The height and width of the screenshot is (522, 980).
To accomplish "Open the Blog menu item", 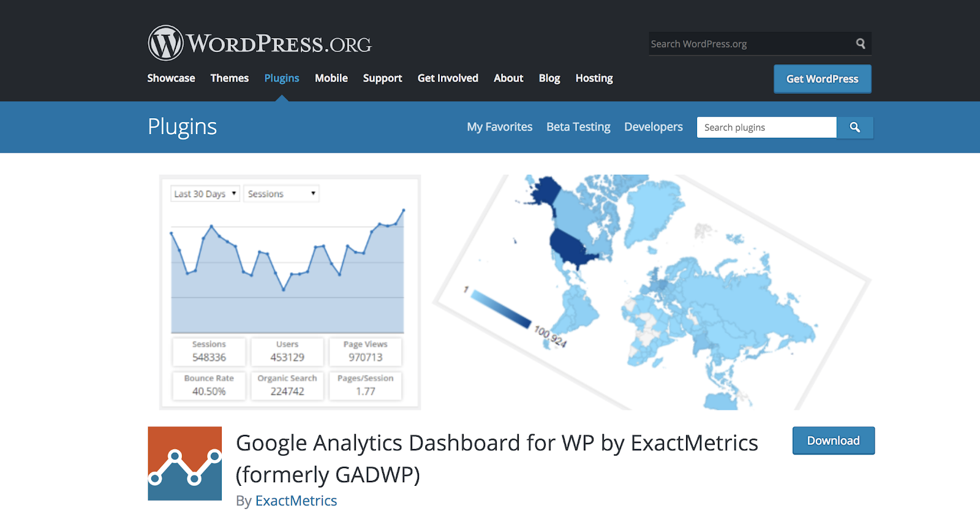I will tap(549, 78).
